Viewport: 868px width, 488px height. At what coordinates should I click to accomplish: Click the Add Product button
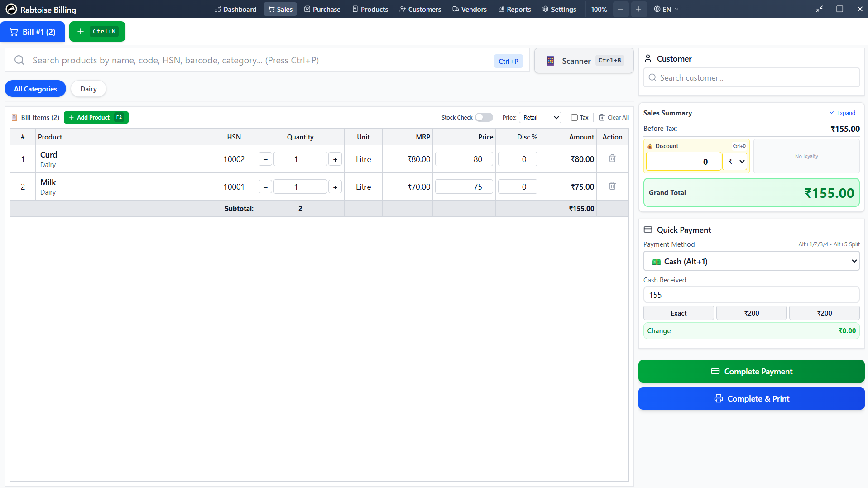[x=96, y=117]
